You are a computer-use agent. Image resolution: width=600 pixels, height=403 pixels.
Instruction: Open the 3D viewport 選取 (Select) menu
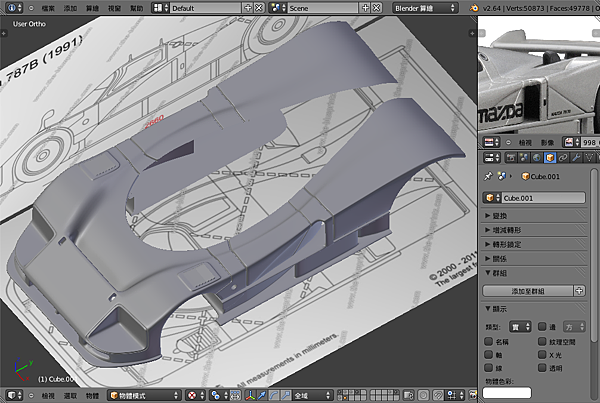click(x=70, y=395)
